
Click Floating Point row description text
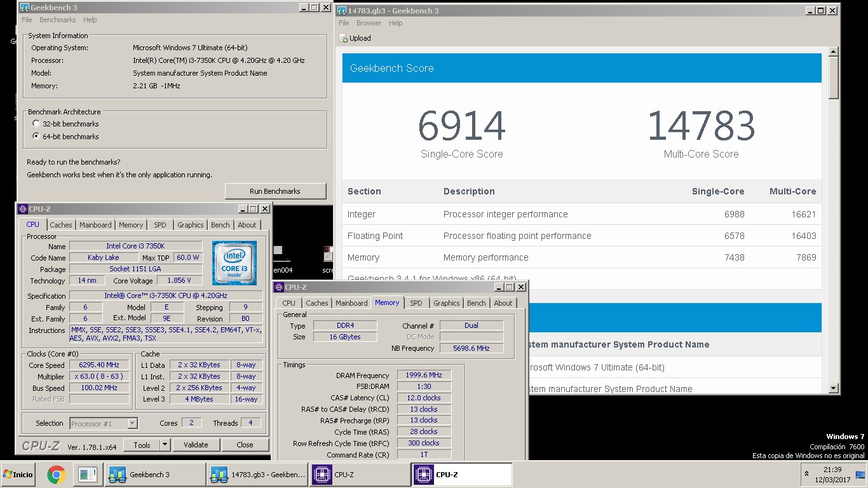517,236
